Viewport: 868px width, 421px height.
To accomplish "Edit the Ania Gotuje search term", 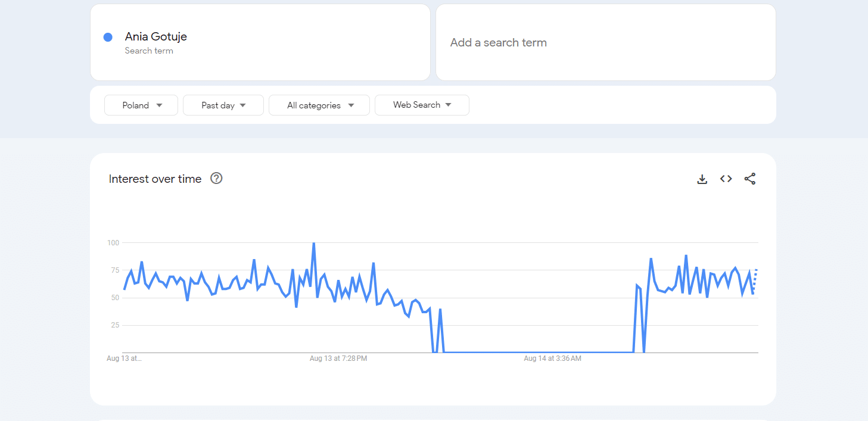I will (260, 42).
